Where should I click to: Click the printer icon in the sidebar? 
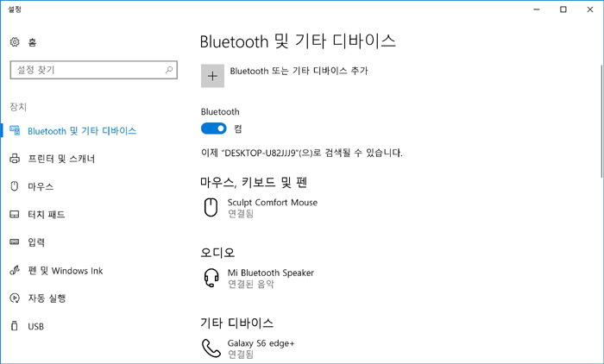(15, 159)
